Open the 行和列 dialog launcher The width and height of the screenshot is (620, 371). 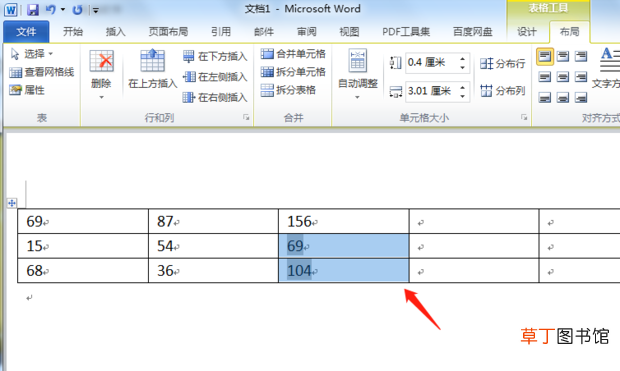246,117
